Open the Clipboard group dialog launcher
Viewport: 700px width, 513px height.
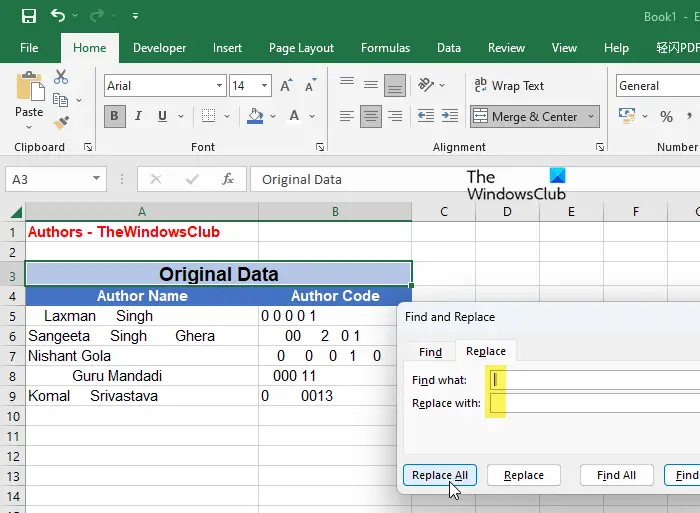(88, 147)
